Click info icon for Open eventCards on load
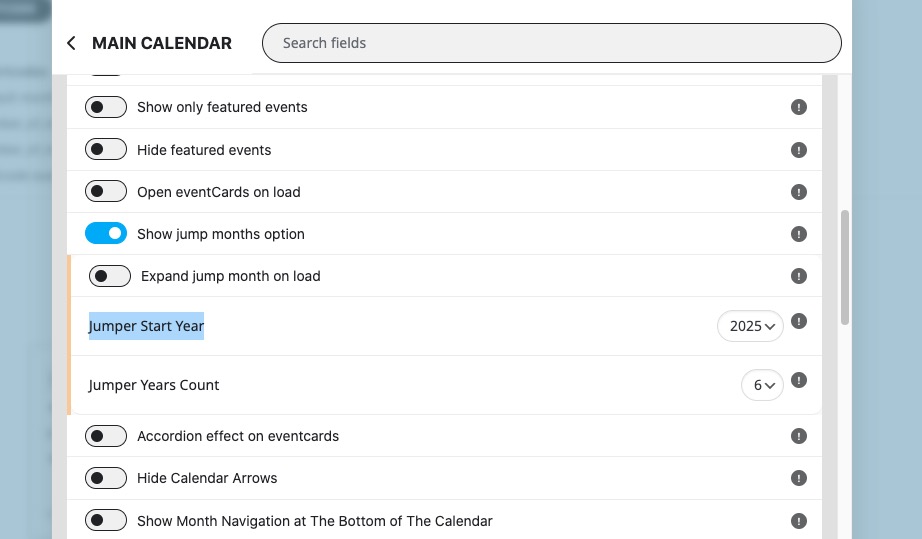This screenshot has width=922, height=539. point(799,192)
